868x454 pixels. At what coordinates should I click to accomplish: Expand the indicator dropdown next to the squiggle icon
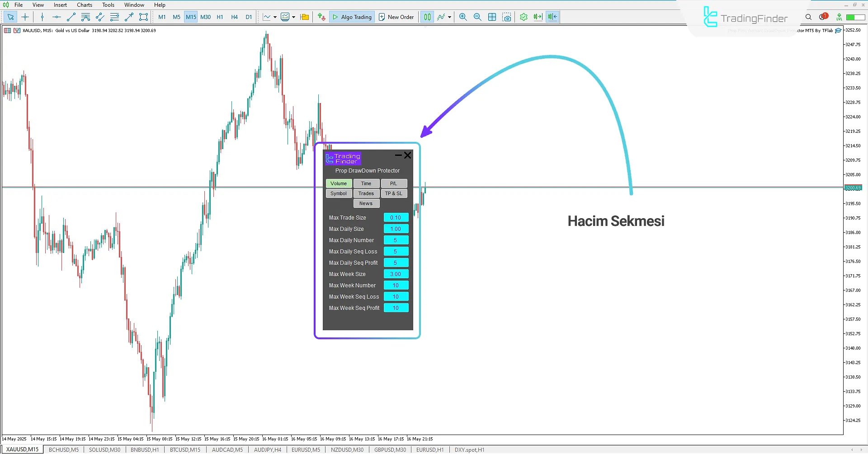[x=450, y=17]
